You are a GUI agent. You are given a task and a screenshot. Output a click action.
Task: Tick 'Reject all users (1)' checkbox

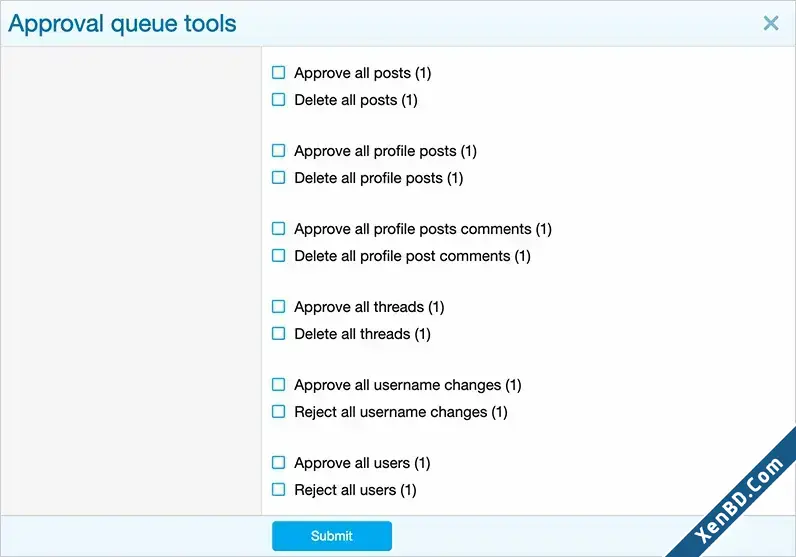tap(279, 489)
